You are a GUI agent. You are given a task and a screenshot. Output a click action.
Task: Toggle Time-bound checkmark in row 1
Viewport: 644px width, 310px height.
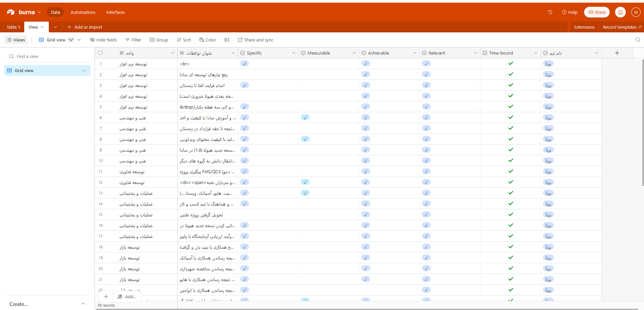[x=510, y=63]
